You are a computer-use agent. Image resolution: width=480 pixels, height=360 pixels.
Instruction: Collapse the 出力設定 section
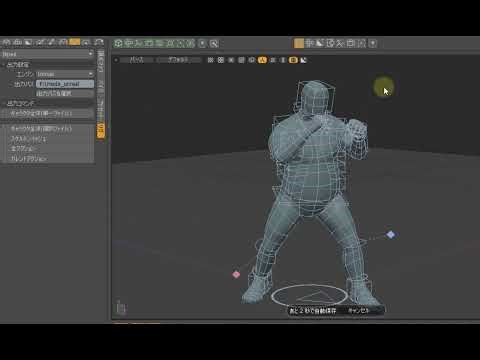coord(18,65)
